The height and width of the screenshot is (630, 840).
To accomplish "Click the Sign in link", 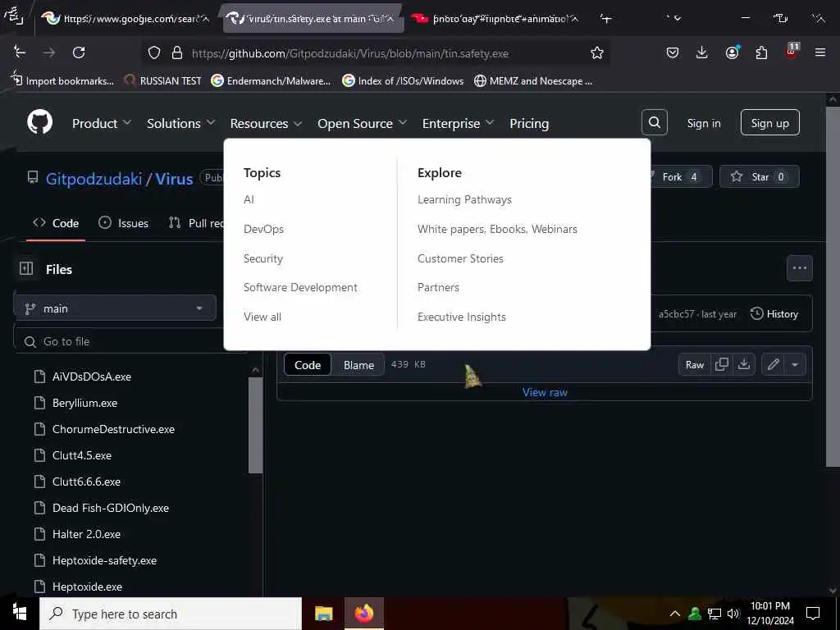I will [703, 123].
